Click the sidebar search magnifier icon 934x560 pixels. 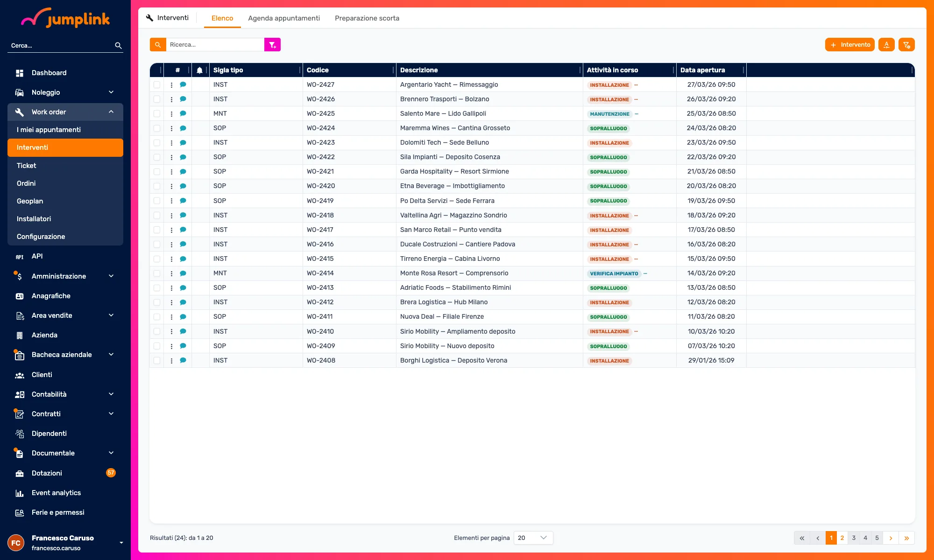pyautogui.click(x=118, y=45)
